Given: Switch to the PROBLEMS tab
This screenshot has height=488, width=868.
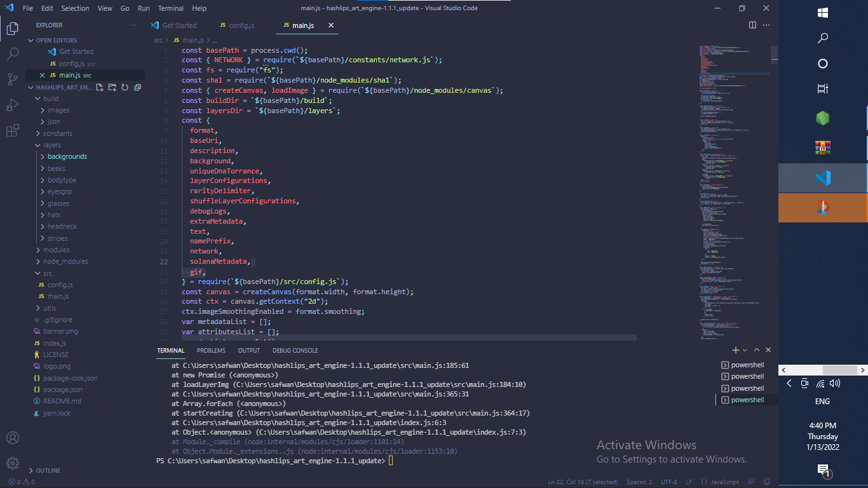Looking at the screenshot, I should pos(210,350).
